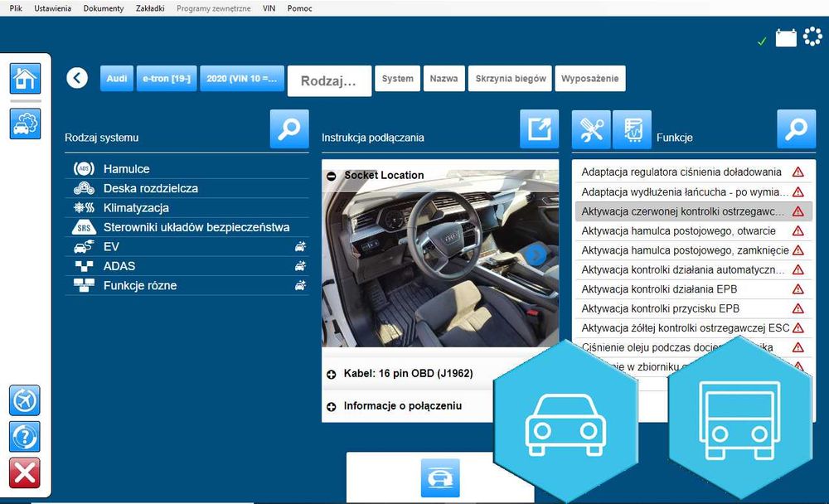This screenshot has width=829, height=504.
Task: Open the vehicle cloud icon in sidebar
Action: [25, 124]
